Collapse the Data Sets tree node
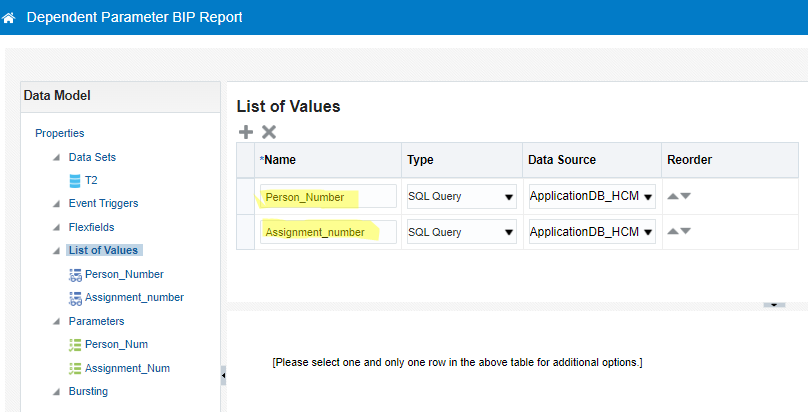Screen dimensions: 808x412 click(x=56, y=158)
